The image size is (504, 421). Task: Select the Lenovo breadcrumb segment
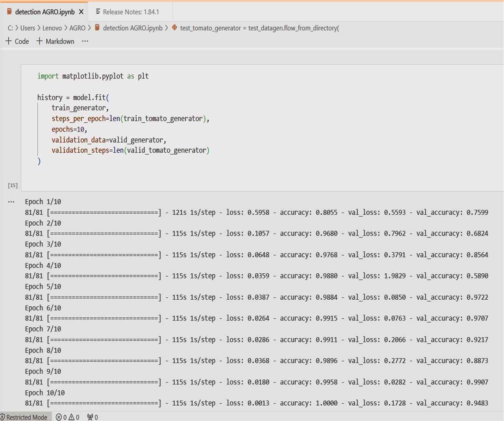(x=52, y=28)
